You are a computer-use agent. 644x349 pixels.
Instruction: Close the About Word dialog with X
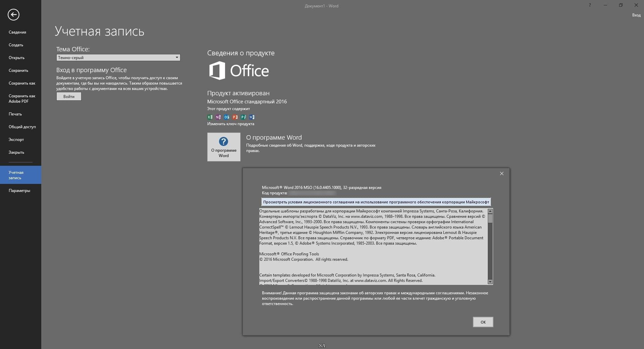[502, 173]
